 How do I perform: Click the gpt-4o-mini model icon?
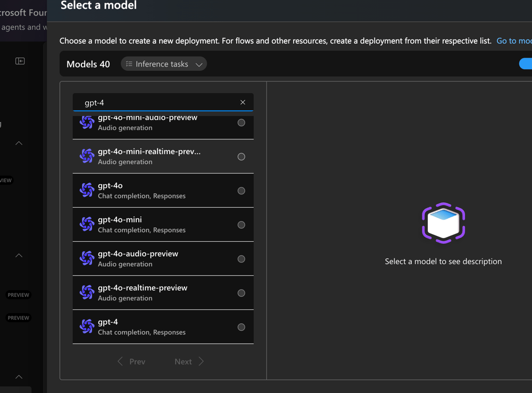click(87, 224)
